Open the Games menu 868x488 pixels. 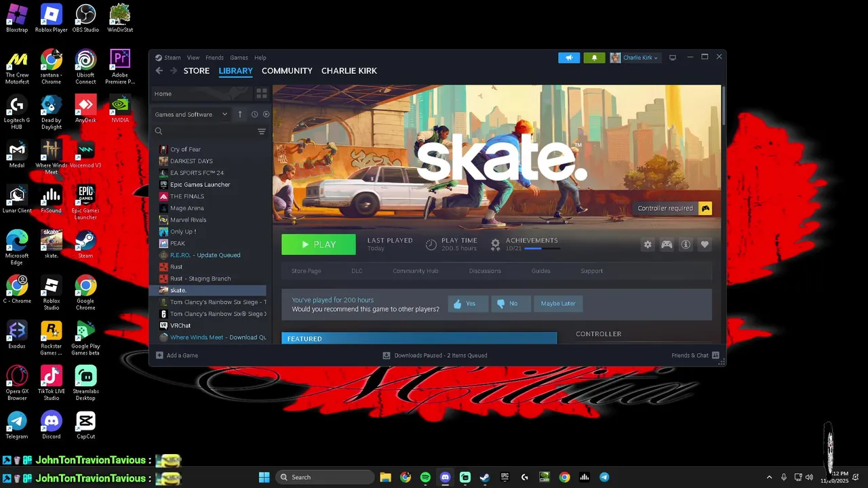pos(239,58)
